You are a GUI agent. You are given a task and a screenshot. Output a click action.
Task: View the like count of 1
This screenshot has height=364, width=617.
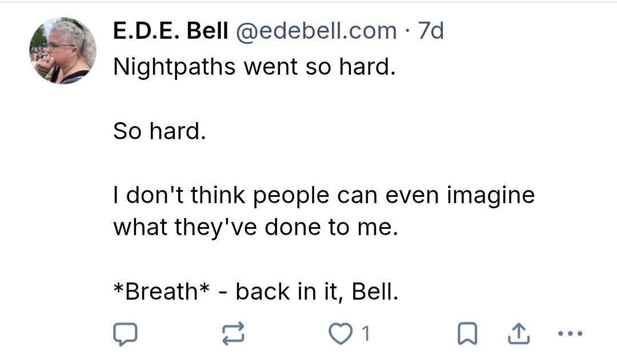[366, 333]
